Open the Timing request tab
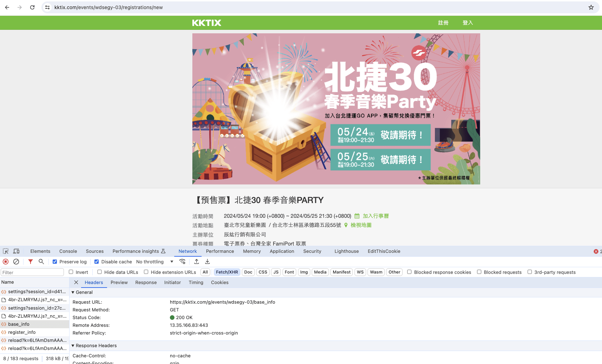The image size is (602, 364). 196,282
